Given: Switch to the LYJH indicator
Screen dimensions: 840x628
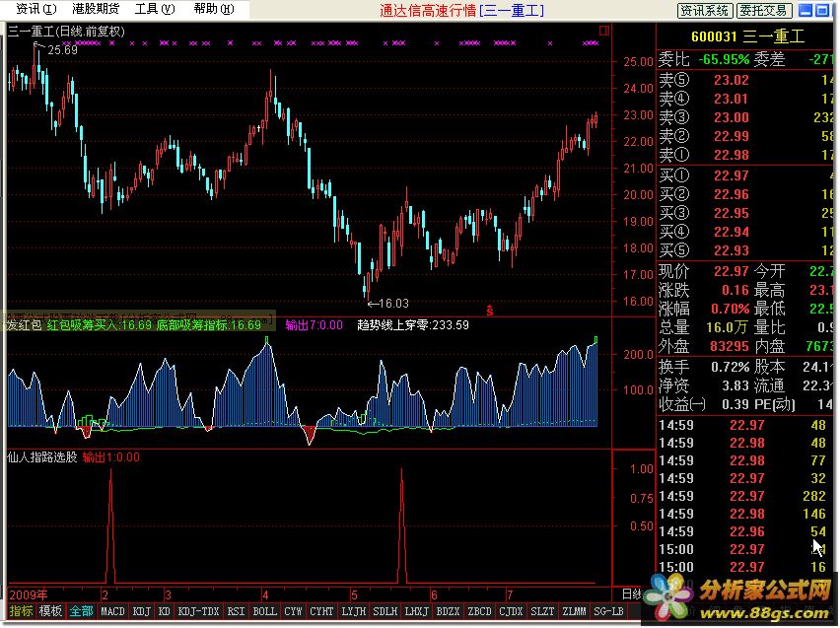Looking at the screenshot, I should coord(354,611).
